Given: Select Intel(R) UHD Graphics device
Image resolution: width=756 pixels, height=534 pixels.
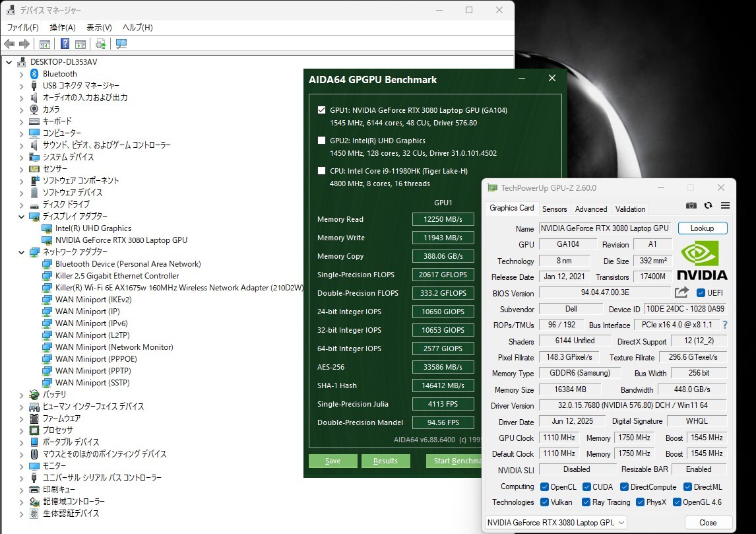Looking at the screenshot, I should (93, 228).
